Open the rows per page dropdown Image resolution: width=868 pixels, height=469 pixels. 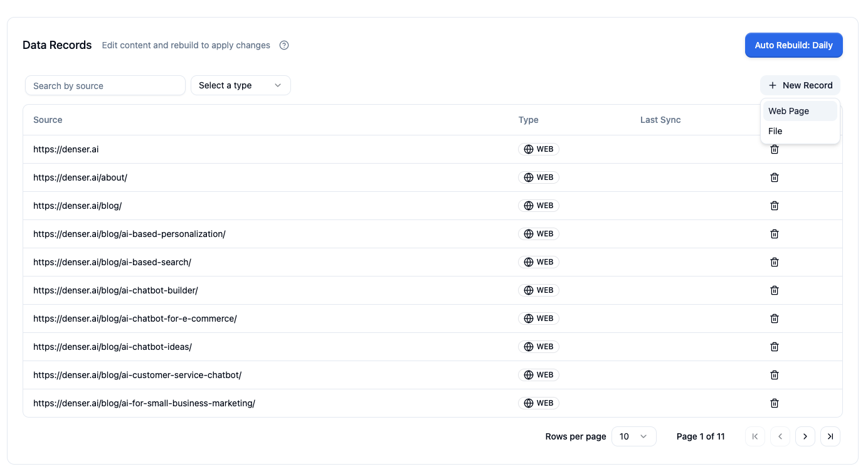634,436
